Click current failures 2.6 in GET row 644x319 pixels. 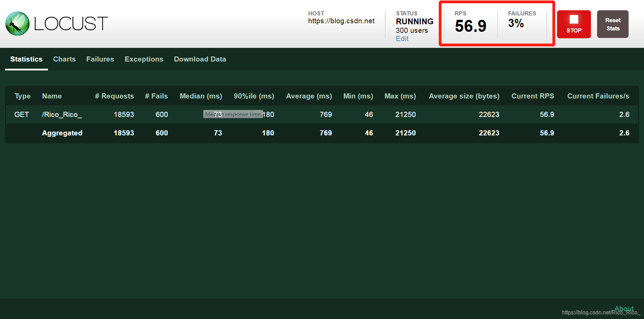point(624,115)
